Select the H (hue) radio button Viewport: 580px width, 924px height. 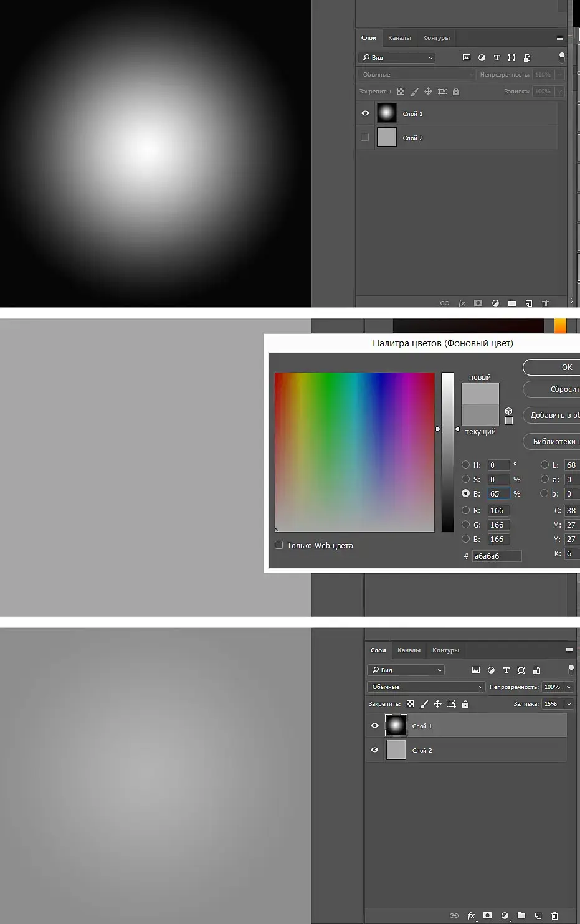[x=465, y=465]
